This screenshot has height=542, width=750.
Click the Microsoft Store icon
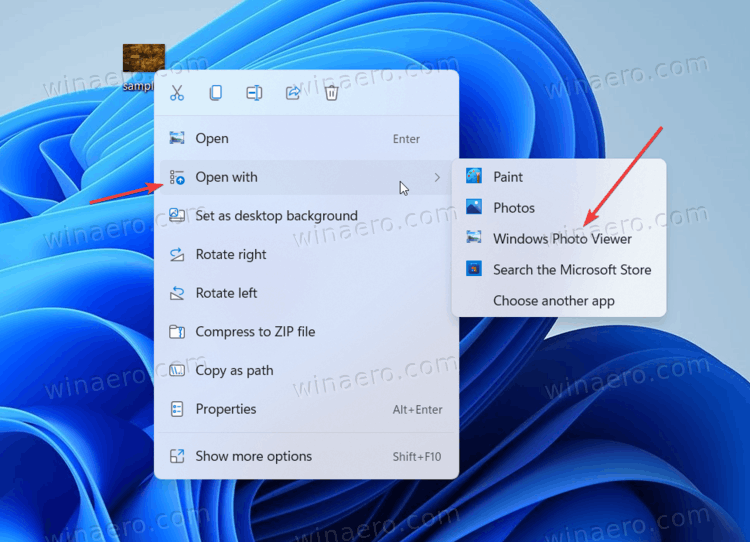coord(474,269)
